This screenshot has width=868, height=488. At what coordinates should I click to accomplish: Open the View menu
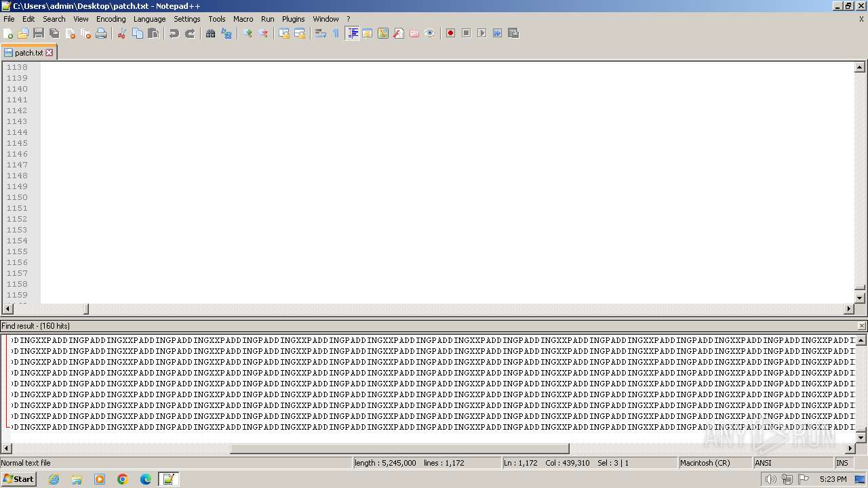click(x=81, y=19)
